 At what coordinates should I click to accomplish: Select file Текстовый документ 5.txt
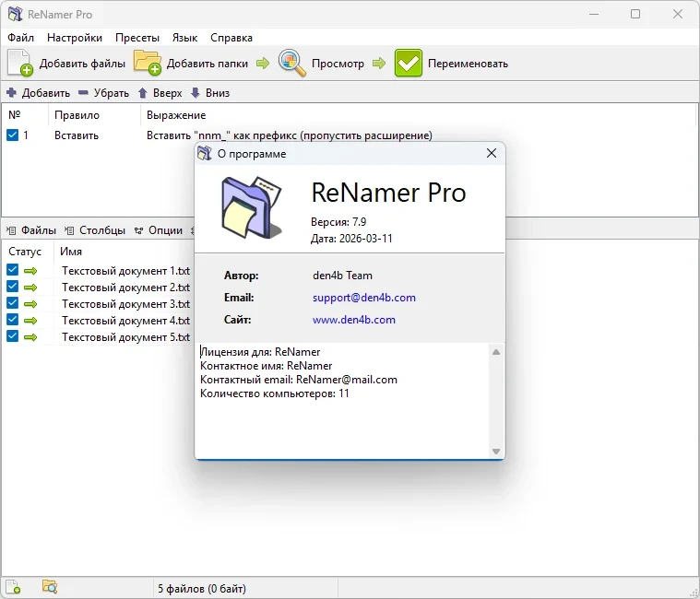[x=125, y=336]
